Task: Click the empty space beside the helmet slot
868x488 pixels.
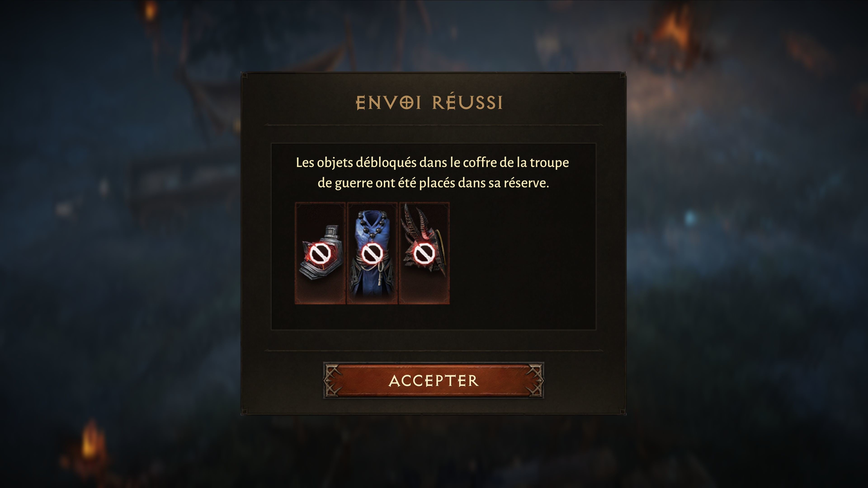Action: pyautogui.click(x=522, y=253)
